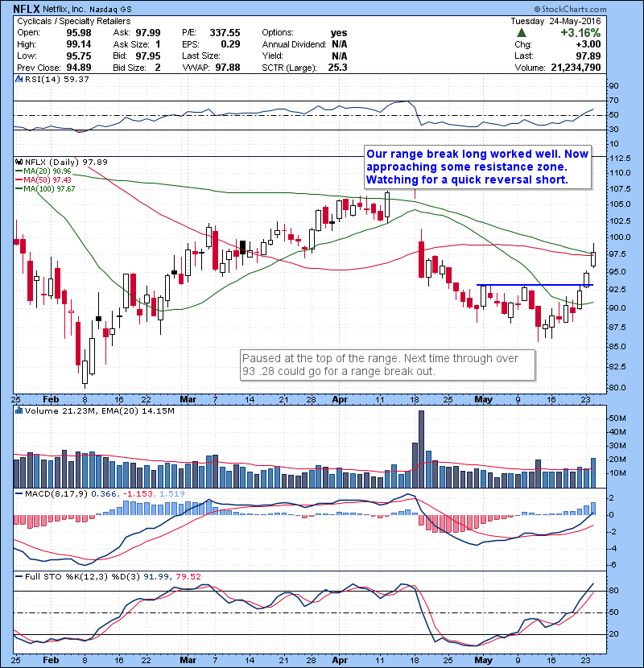Click the latest candlestick on May 24
Viewport: 644px width, 668px height.
[593, 258]
